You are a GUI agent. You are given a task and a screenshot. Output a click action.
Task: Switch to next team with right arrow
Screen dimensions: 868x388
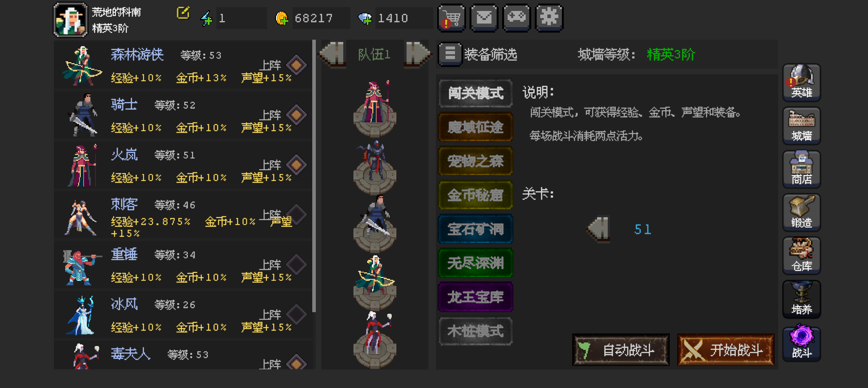pos(417,54)
